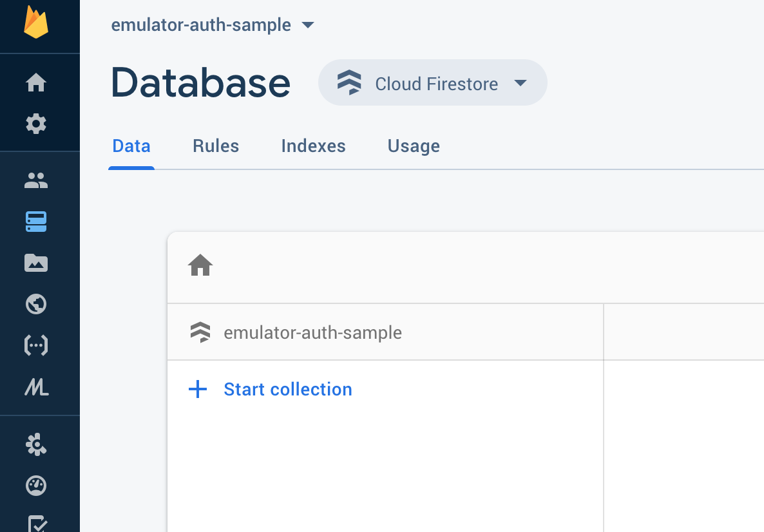Open ML Kit from the sidebar
Screen dimensions: 764x532
tap(36, 387)
